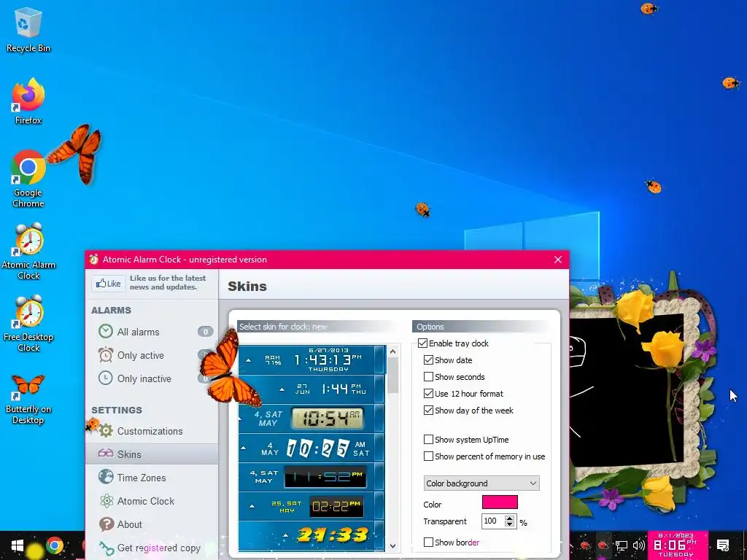Select the Atomic Alarm Clock desktop shortcut
Viewport: 747px width, 560px height.
[x=28, y=252]
